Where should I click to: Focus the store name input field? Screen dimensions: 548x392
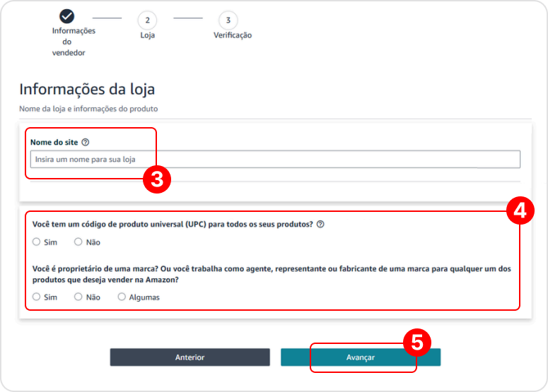click(275, 159)
